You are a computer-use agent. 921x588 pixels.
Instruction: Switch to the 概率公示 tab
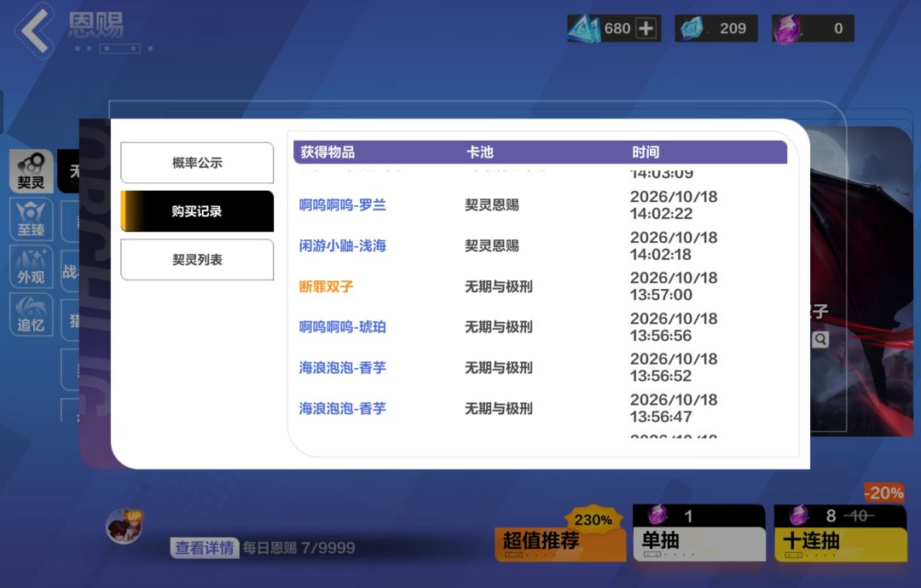click(x=197, y=163)
